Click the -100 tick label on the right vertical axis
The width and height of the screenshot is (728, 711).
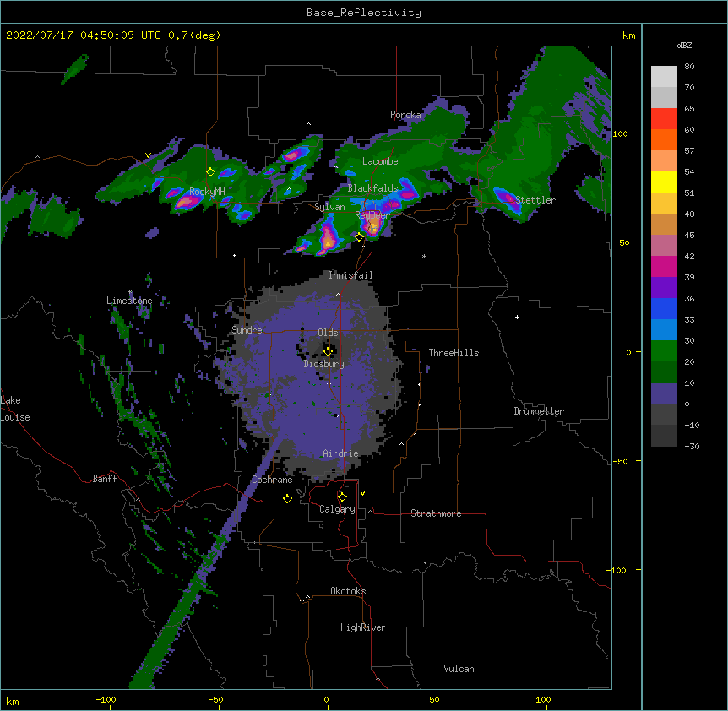(x=617, y=570)
